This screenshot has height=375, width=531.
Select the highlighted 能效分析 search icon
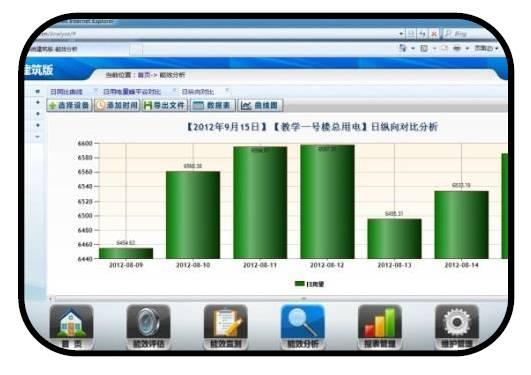point(303,327)
